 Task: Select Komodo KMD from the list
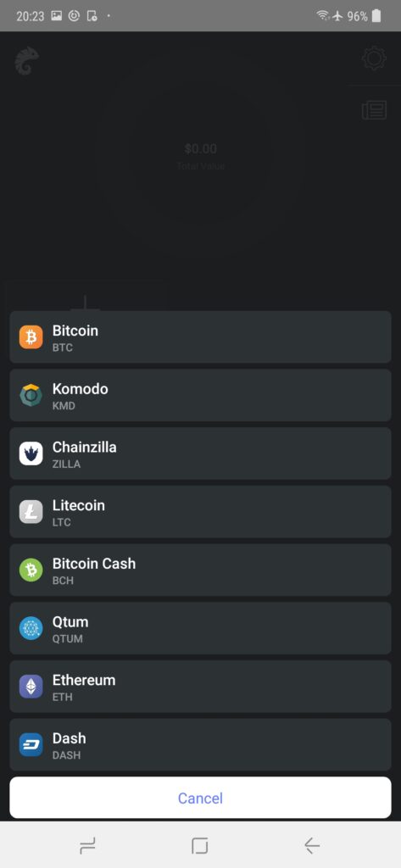[x=200, y=395]
